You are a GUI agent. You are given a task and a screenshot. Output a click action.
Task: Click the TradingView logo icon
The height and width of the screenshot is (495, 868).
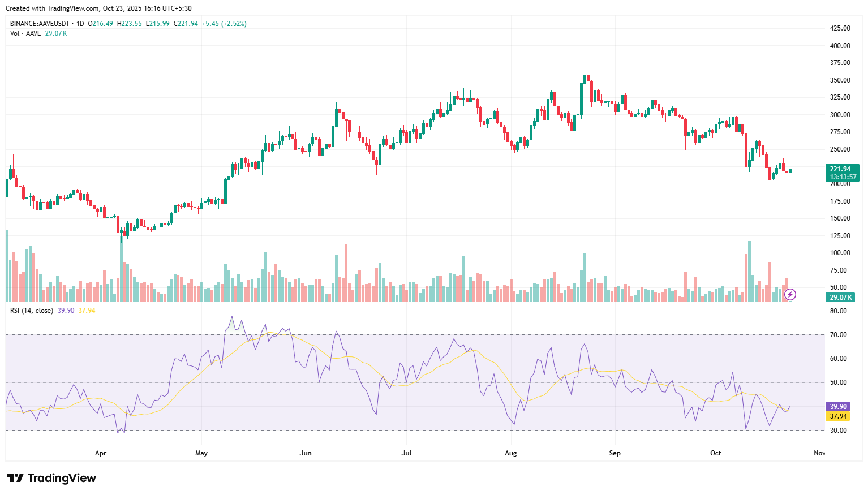(x=15, y=478)
